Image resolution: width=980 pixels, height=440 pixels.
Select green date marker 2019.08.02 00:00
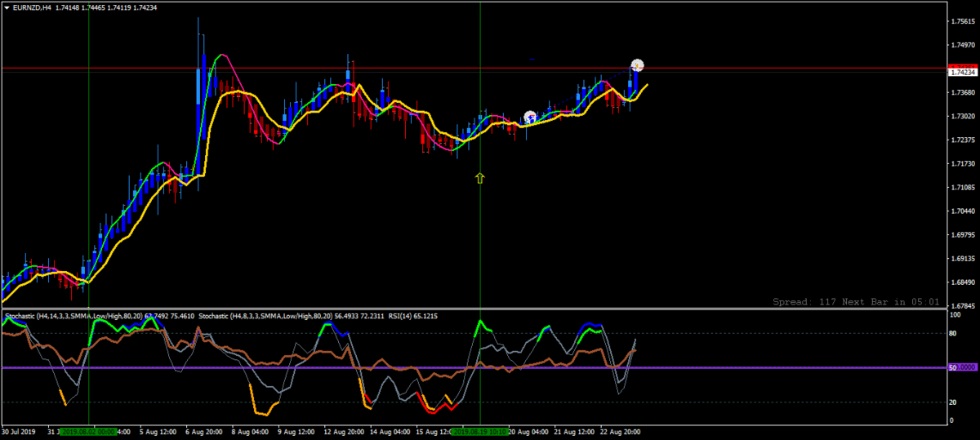click(x=89, y=431)
